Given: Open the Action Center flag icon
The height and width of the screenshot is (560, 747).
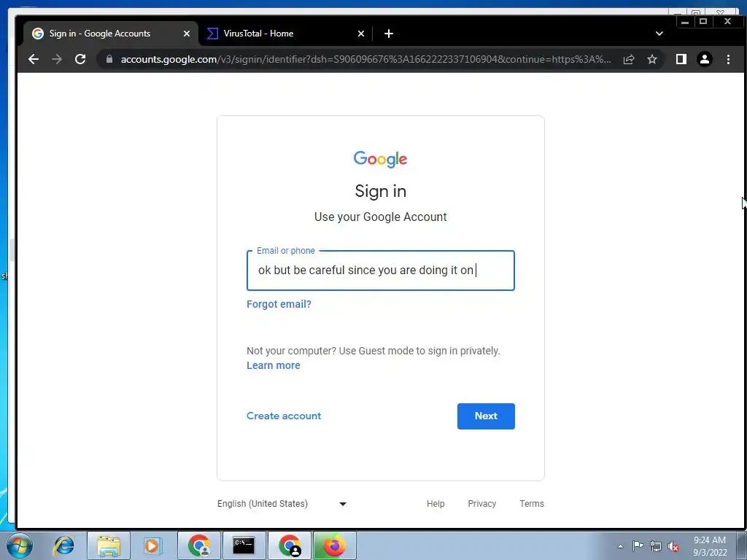Looking at the screenshot, I should [x=638, y=545].
